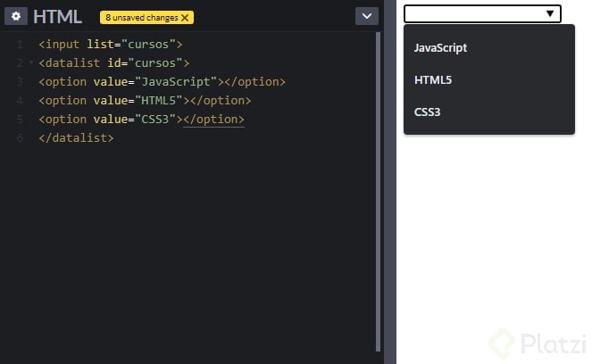Place cursor on closing datalist tag
The width and height of the screenshot is (592, 364).
coord(76,138)
